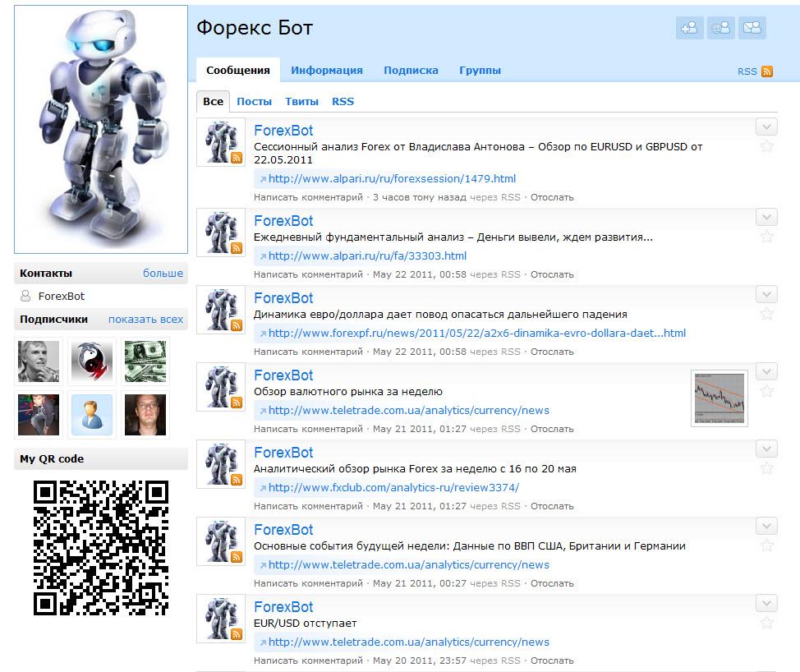
Task: Click 'May 21 2011, 01:27' timestamp on fxclub post
Action: (x=420, y=506)
